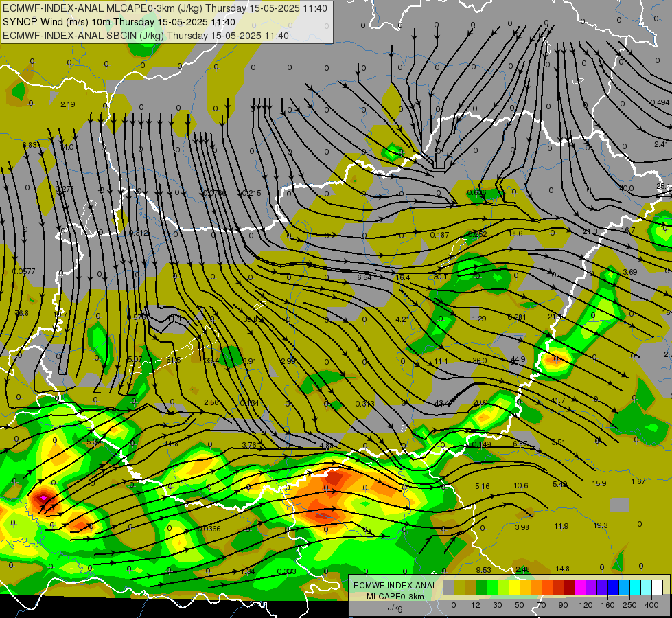
Task: Click the map value '10.6'
Action: [521, 485]
